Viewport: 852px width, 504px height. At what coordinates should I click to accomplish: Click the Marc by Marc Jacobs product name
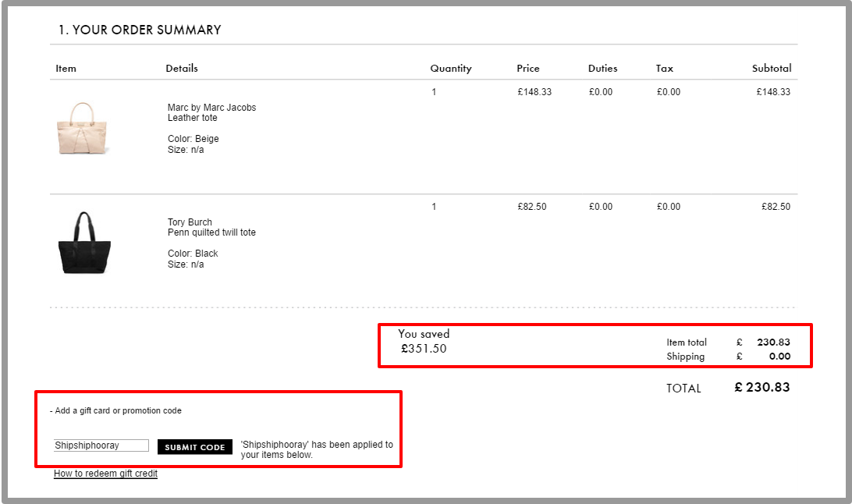tap(211, 108)
